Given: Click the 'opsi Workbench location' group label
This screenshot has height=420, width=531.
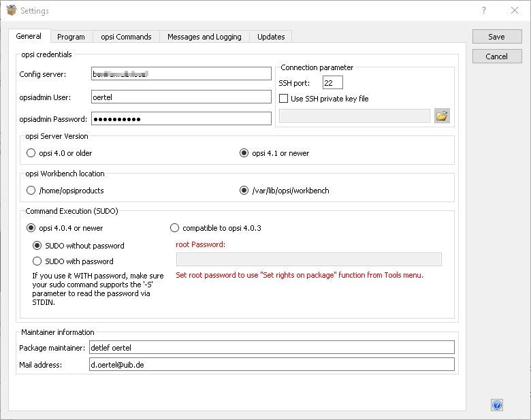Looking at the screenshot, I should coord(65,174).
